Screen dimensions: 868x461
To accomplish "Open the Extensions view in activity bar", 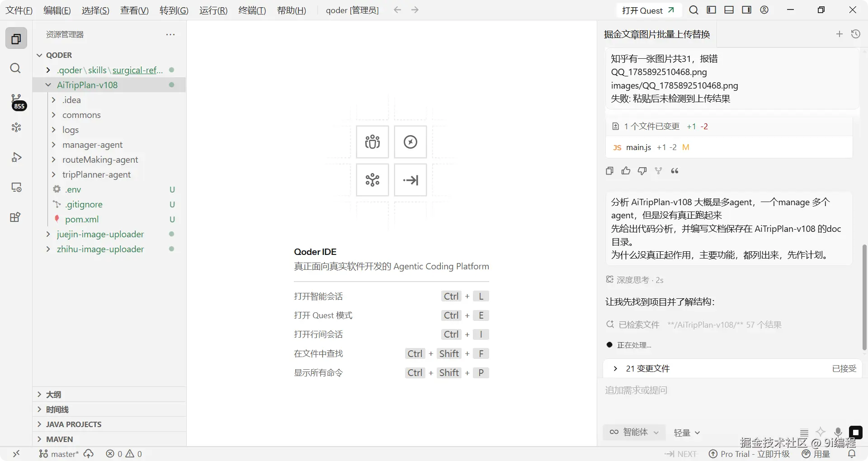I will [15, 217].
